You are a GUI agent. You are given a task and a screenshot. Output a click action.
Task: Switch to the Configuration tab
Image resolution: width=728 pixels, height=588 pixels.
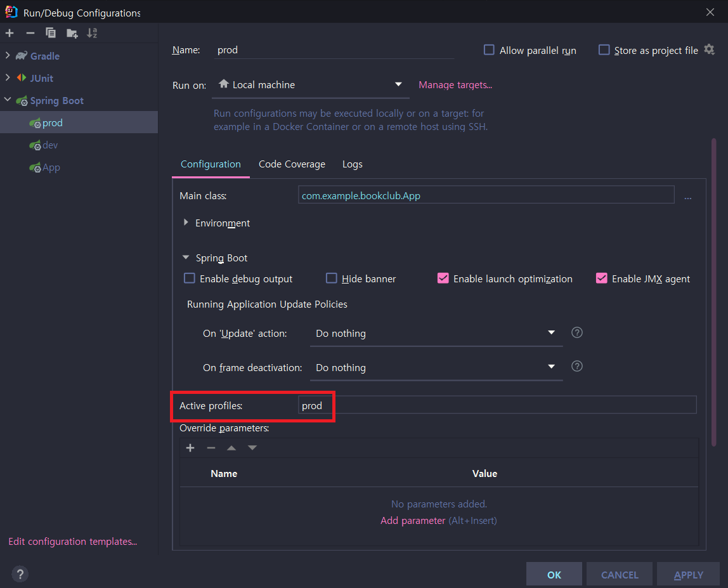point(211,164)
